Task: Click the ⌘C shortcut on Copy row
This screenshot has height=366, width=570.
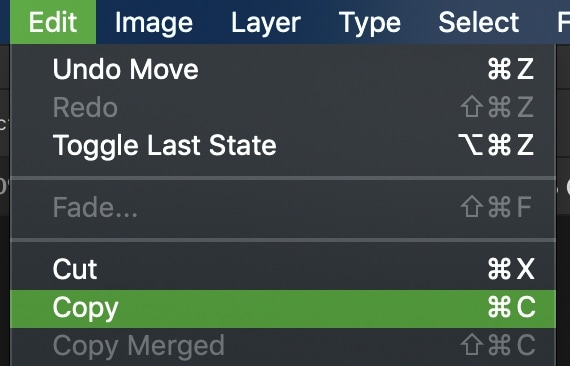Action: tap(511, 307)
